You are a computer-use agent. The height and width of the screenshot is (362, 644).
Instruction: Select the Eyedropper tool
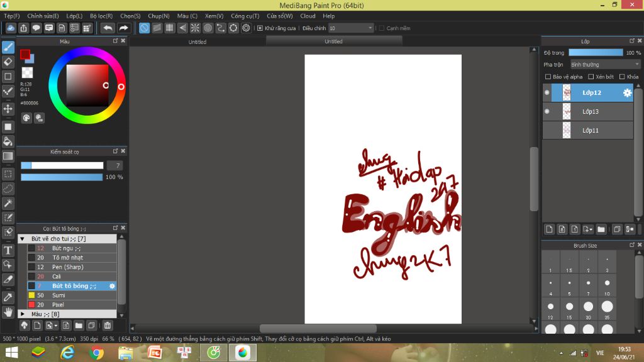(x=8, y=297)
